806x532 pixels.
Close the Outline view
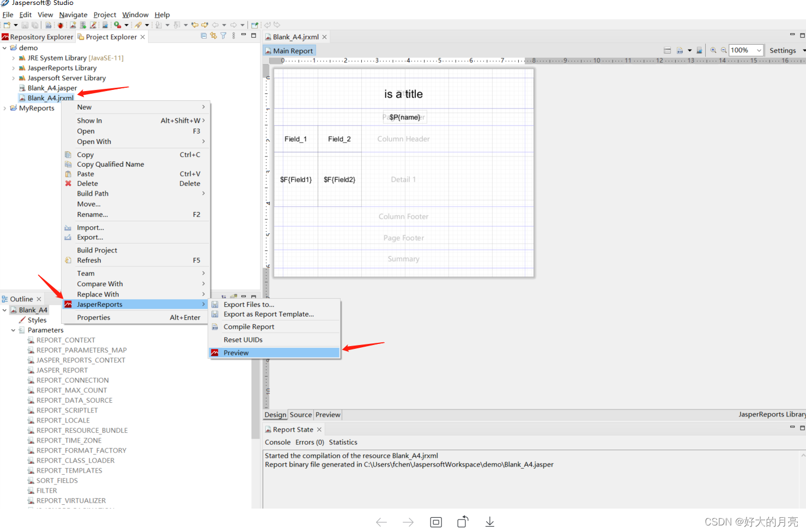(39, 299)
